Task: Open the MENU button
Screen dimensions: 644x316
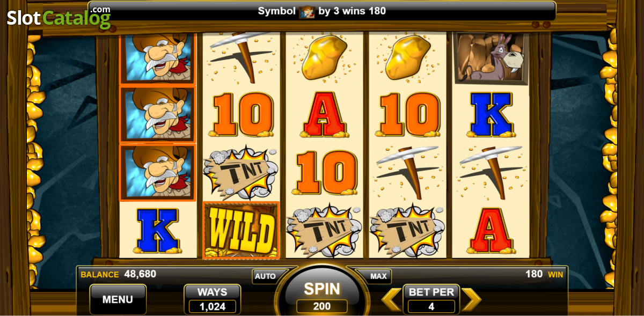Action: [118, 299]
